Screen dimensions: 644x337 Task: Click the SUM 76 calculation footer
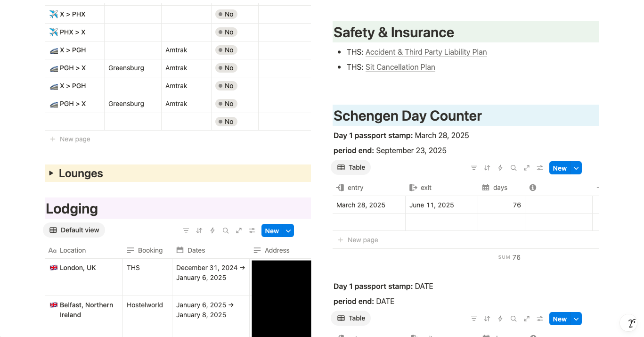pyautogui.click(x=509, y=257)
